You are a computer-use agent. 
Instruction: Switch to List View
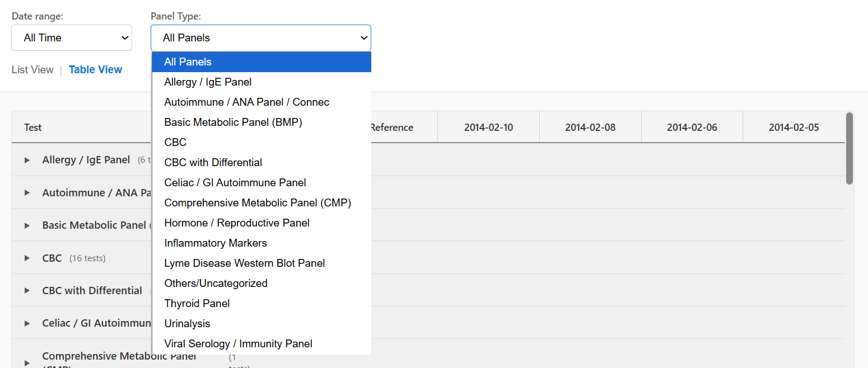click(32, 70)
